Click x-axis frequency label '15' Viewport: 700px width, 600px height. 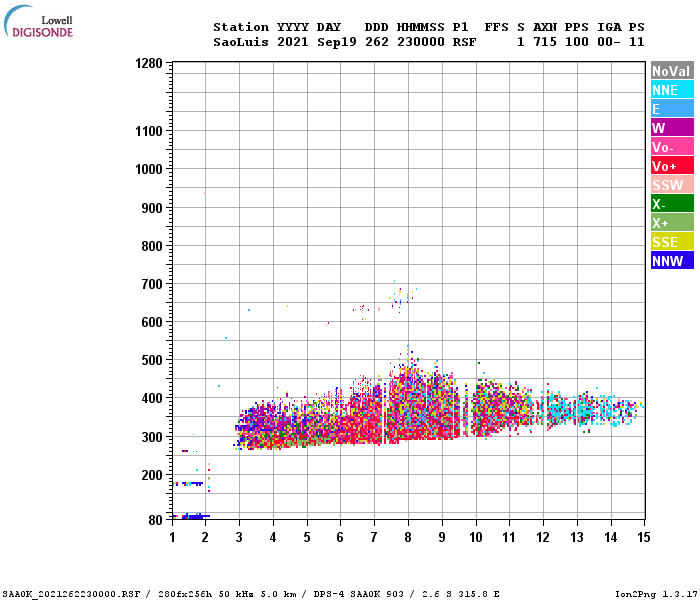[644, 537]
